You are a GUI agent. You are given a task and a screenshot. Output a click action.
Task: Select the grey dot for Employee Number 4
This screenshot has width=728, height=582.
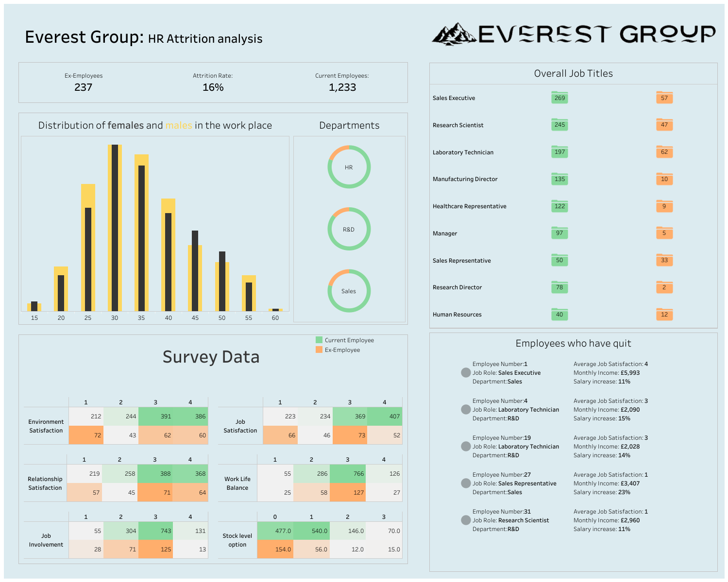pyautogui.click(x=466, y=409)
